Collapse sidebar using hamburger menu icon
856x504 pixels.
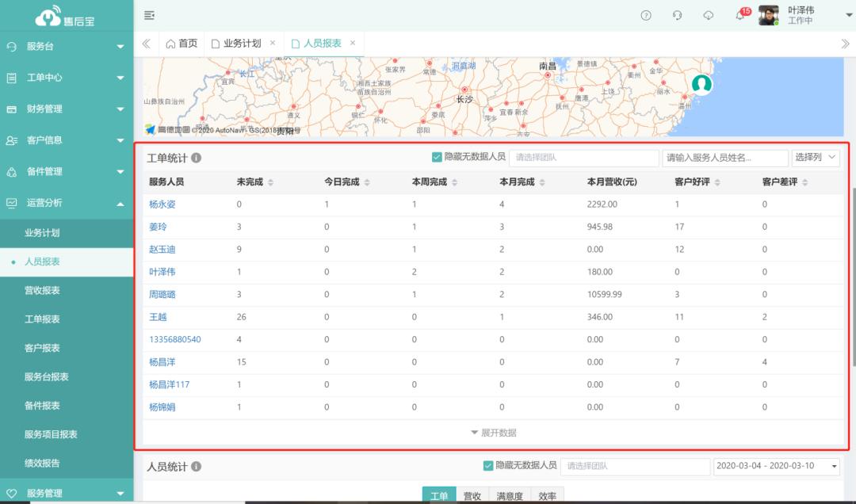150,16
